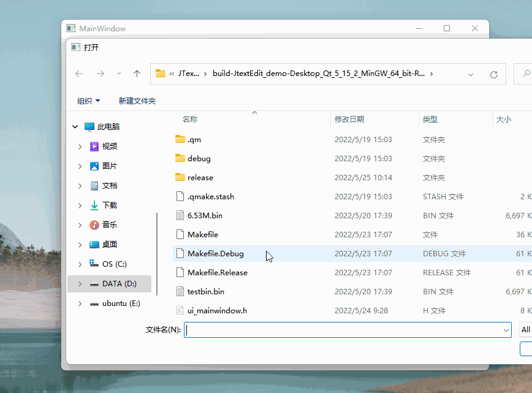Select the Makefile.Release file icon

click(180, 272)
